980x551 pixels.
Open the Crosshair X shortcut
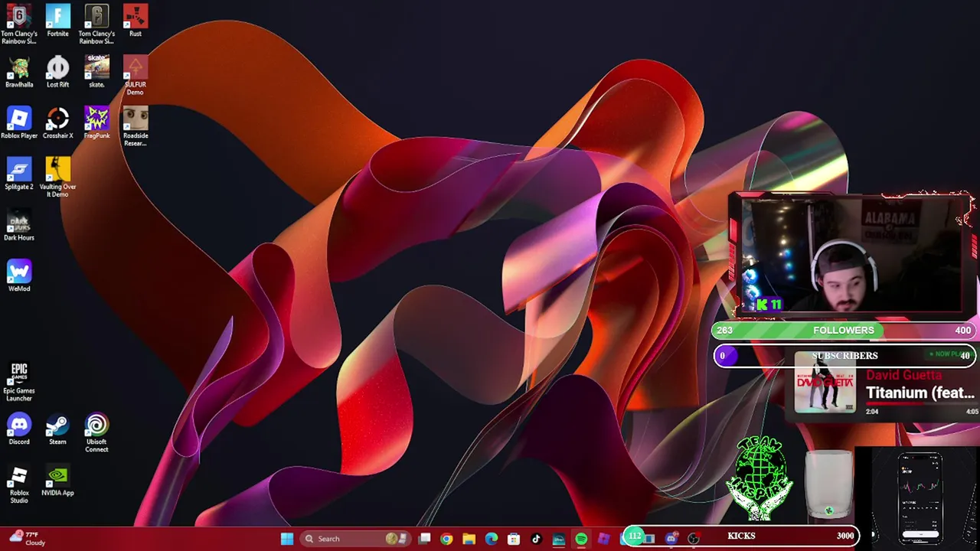(57, 123)
